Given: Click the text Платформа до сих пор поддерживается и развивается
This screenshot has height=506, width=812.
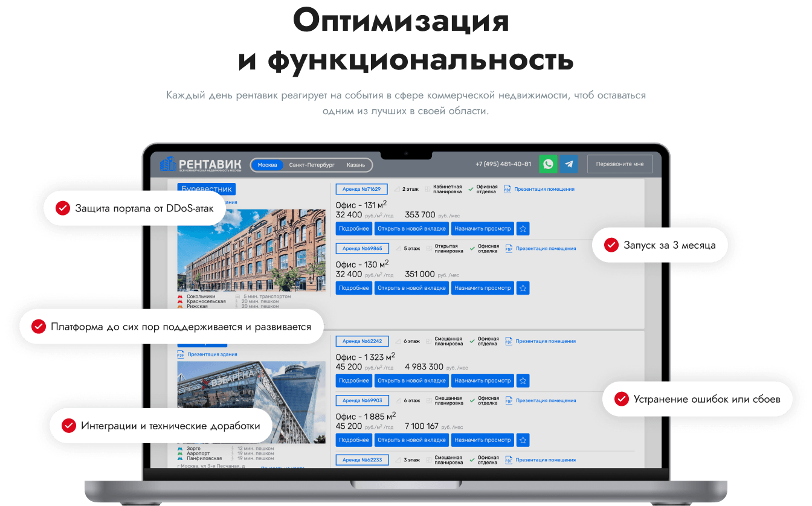Looking at the screenshot, I should (181, 327).
